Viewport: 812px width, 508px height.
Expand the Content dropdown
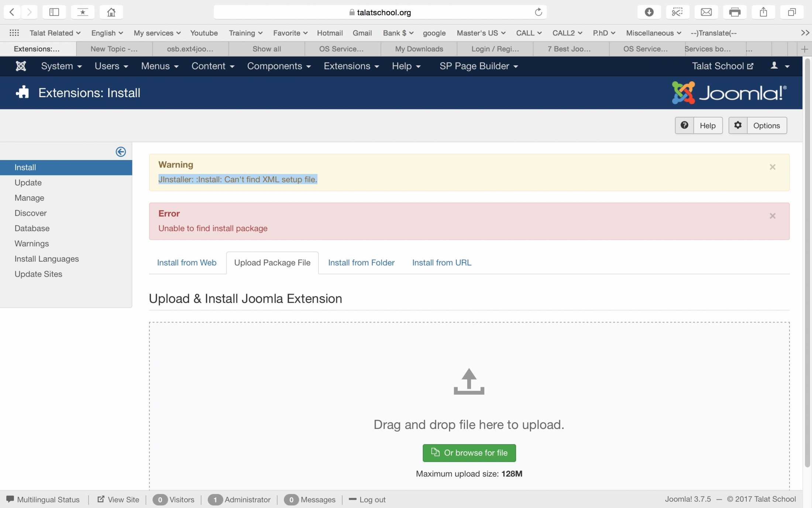(213, 66)
